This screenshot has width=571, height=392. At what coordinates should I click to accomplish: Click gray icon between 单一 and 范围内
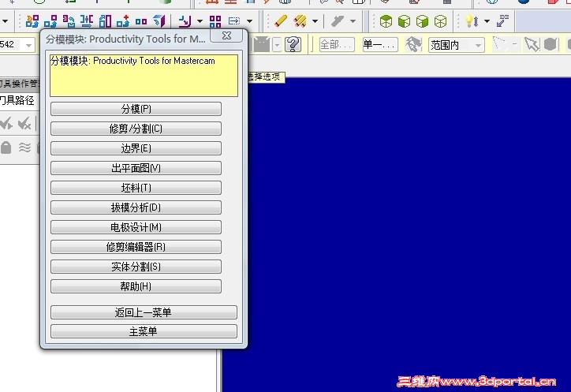tap(413, 44)
